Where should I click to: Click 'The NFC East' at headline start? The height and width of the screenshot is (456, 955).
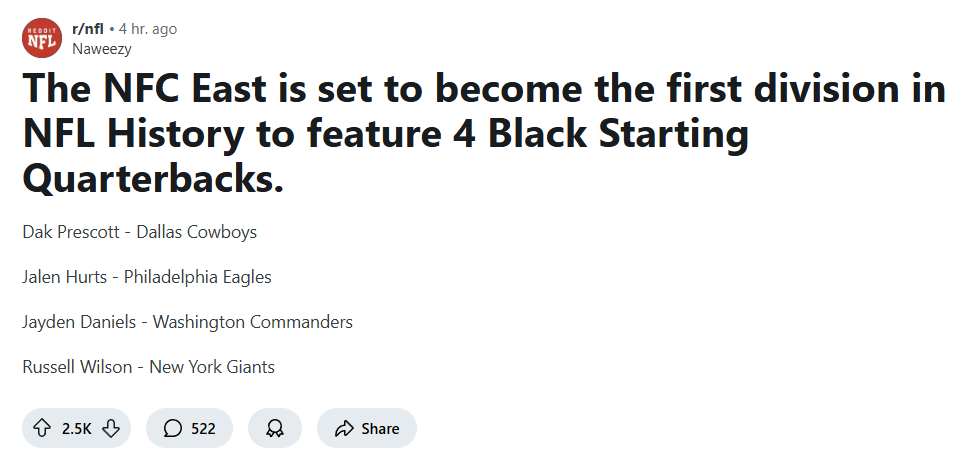click(x=144, y=88)
